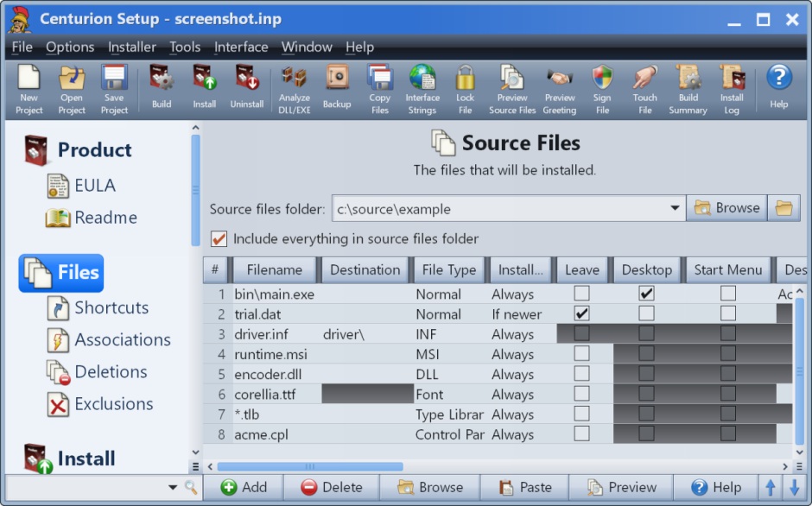Image resolution: width=812 pixels, height=506 pixels.
Task: Toggle Leave checkbox for trial.dat
Action: tap(582, 313)
